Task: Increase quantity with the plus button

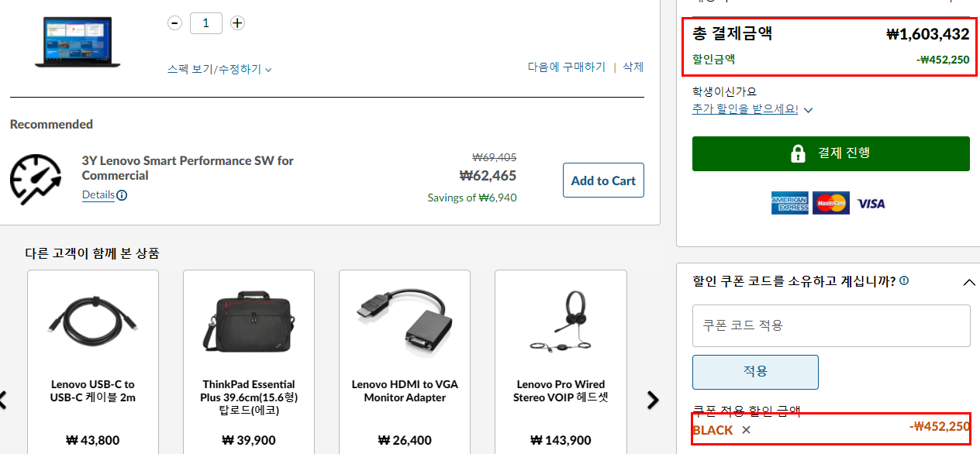Action: [237, 23]
